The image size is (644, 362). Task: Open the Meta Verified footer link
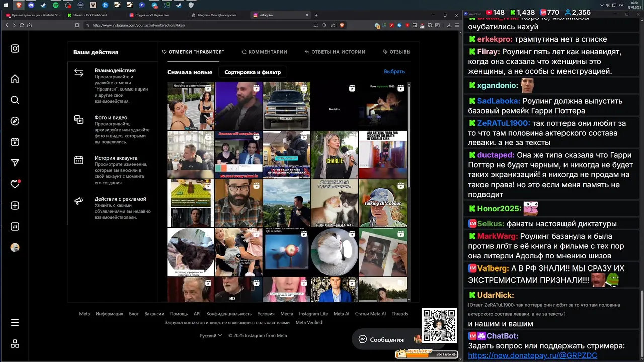tap(309, 323)
